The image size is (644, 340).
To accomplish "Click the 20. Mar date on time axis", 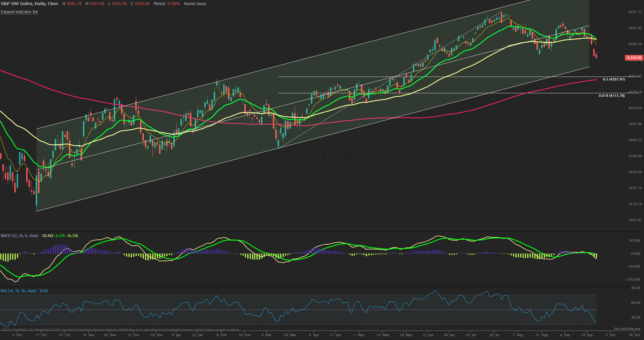I will click(x=290, y=335).
